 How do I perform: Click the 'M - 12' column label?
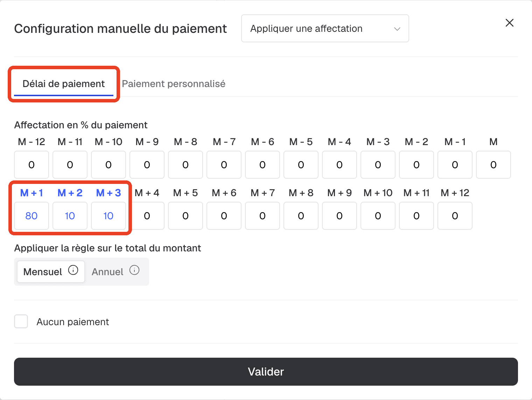tap(31, 142)
